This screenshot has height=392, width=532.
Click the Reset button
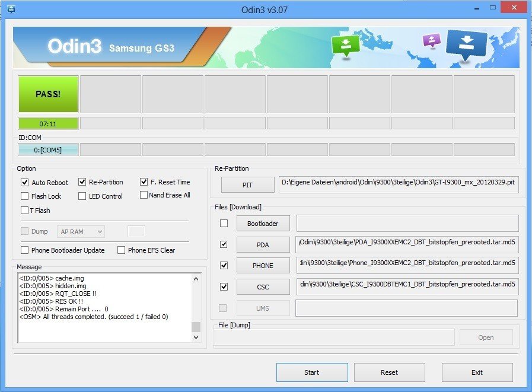(x=390, y=372)
